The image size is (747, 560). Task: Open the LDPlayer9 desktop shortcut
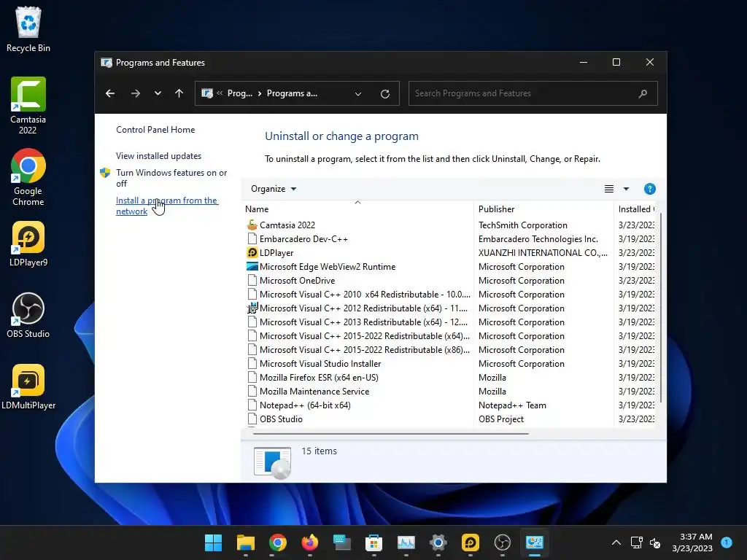28,244
